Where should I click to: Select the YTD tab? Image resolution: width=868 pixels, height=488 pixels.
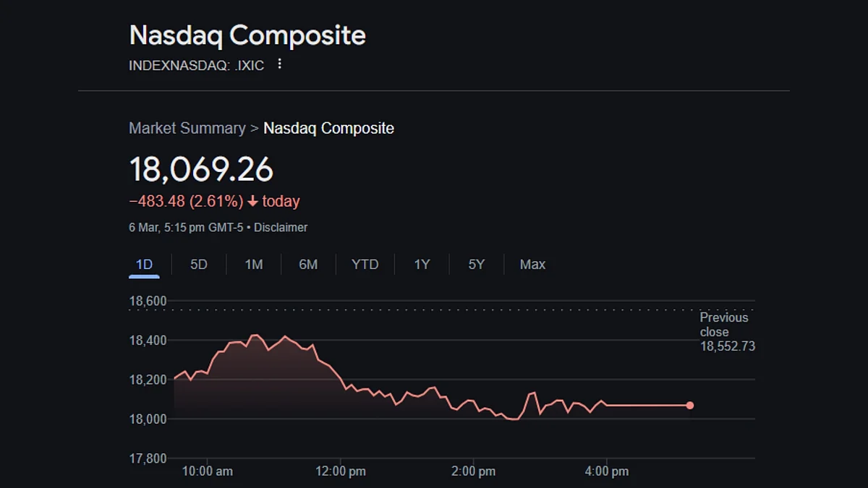pyautogui.click(x=365, y=265)
